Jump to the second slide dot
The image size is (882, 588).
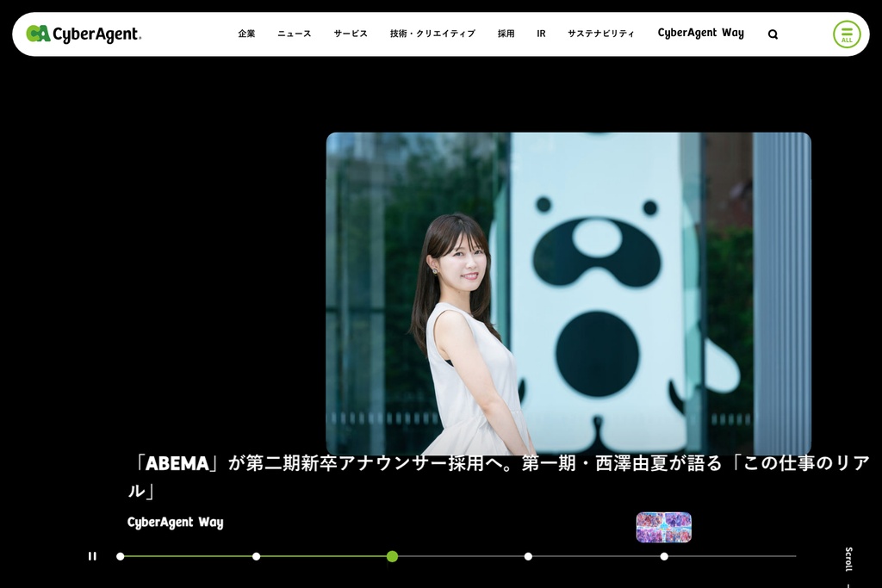[256, 556]
